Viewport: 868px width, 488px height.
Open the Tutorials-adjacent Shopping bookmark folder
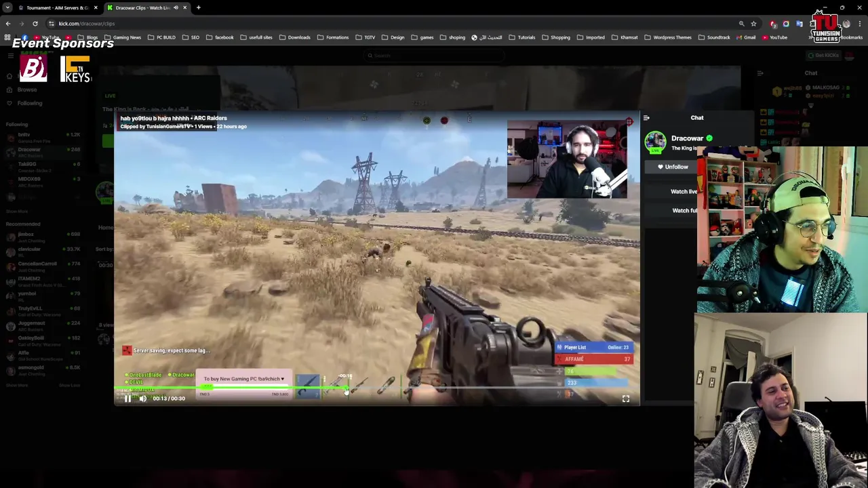tap(556, 37)
